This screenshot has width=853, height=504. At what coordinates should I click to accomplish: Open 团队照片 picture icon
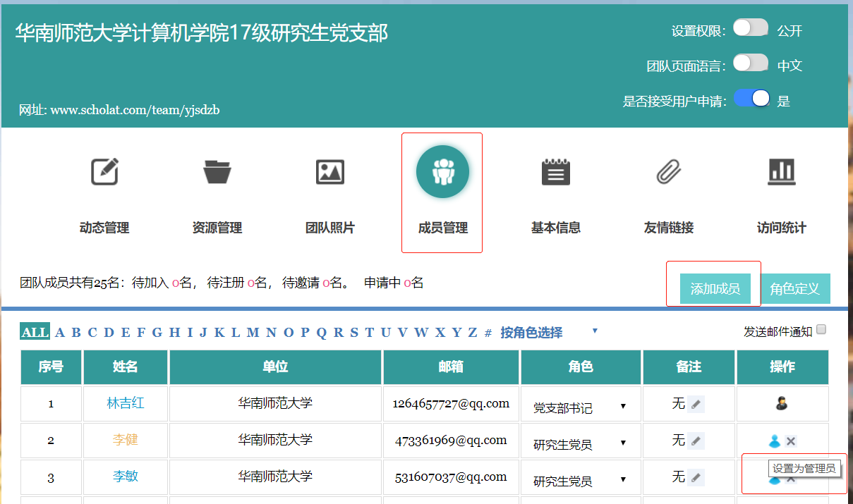pos(330,171)
